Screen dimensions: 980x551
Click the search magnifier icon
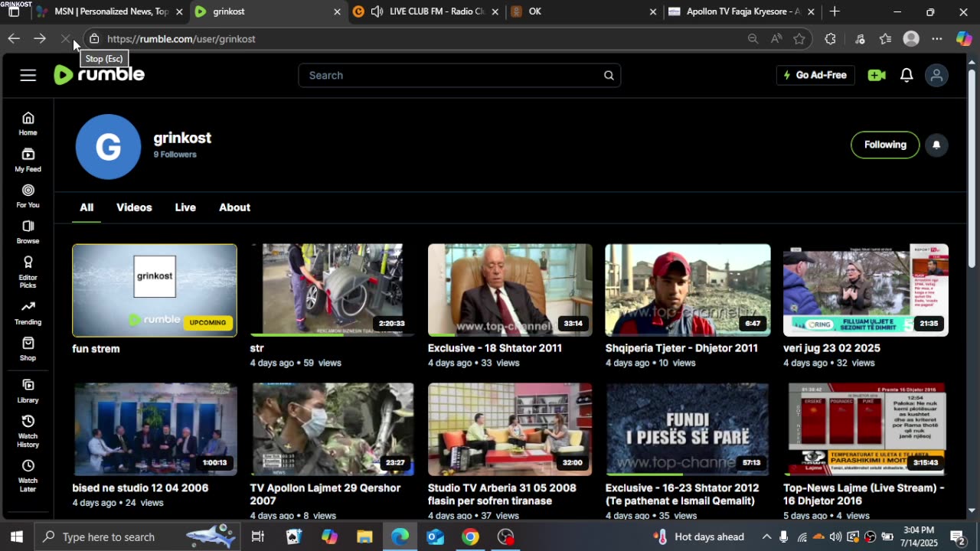609,75
